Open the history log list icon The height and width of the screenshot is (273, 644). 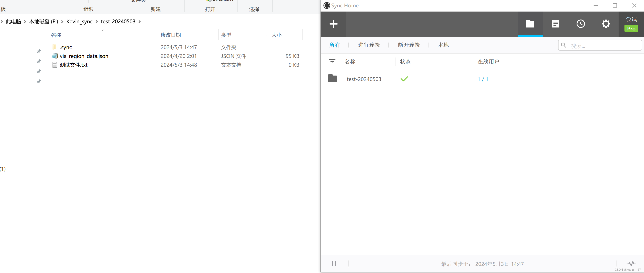click(x=555, y=24)
